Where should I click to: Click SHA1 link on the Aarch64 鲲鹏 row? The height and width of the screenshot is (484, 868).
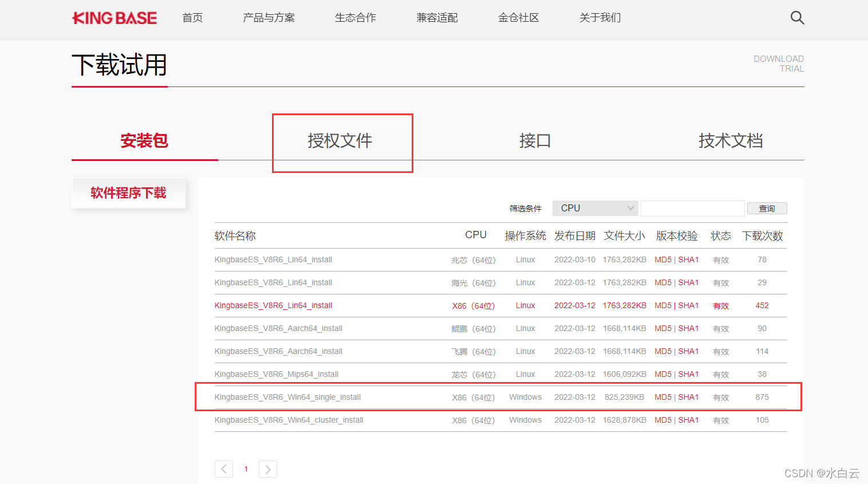tap(688, 328)
